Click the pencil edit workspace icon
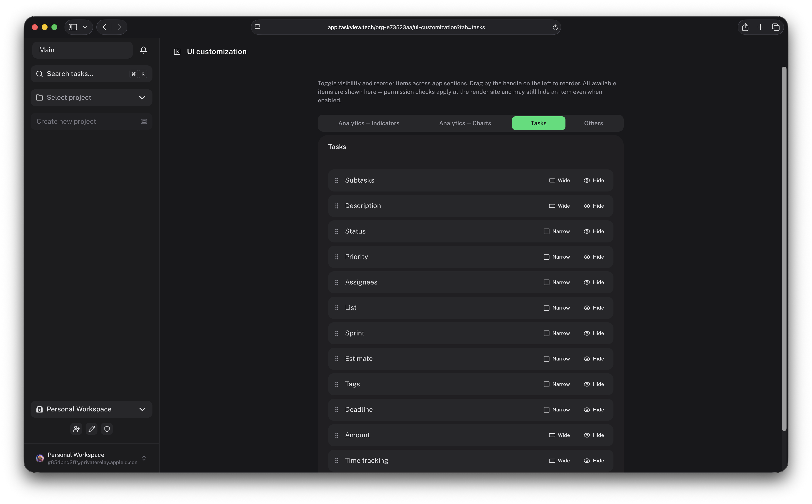812x504 pixels. click(92, 429)
